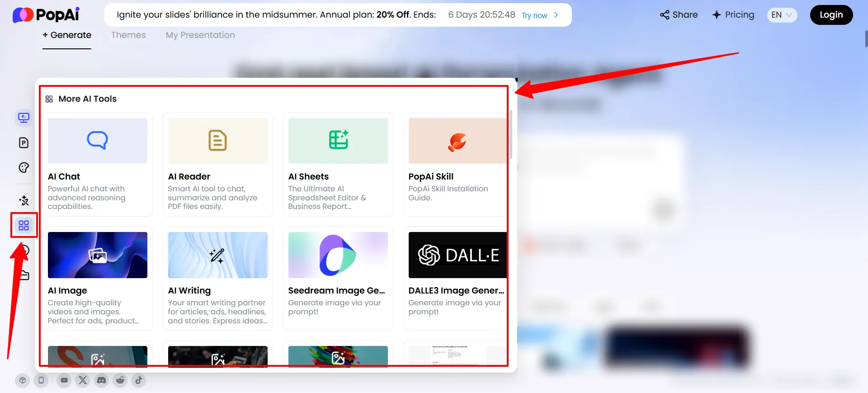Switch to the Themes tab
Screen dimensions: 868x393
click(x=128, y=35)
